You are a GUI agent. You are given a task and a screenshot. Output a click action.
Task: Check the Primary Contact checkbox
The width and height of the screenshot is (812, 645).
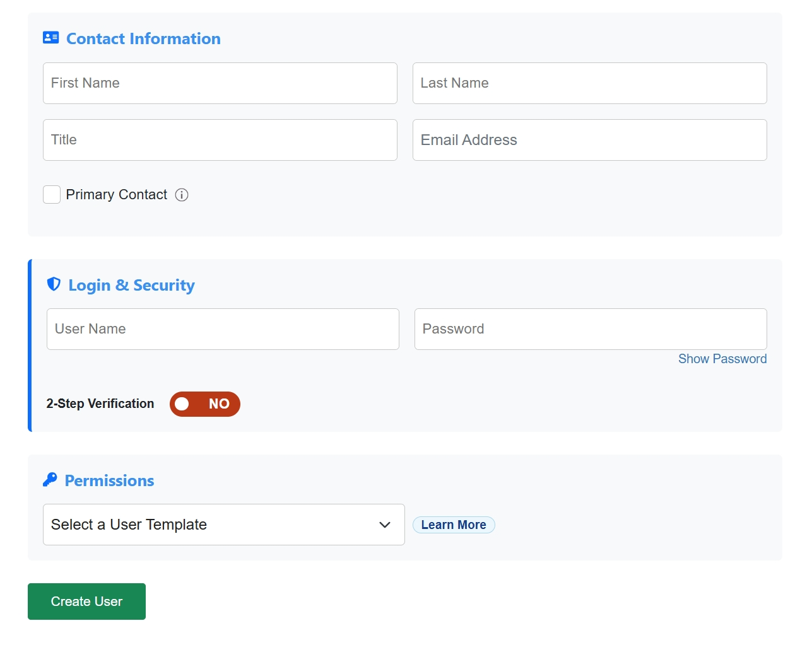tap(52, 195)
